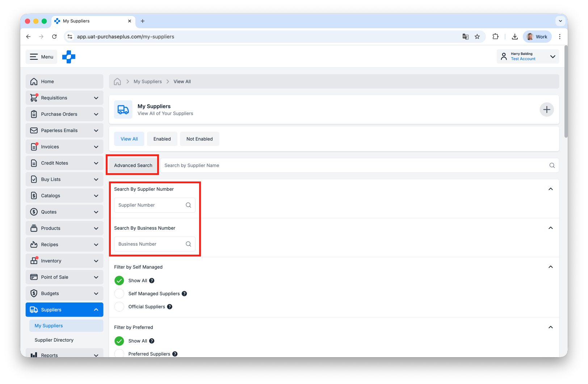The image size is (588, 384).
Task: Open the Harry Balding account dropdown
Action: (x=528, y=57)
